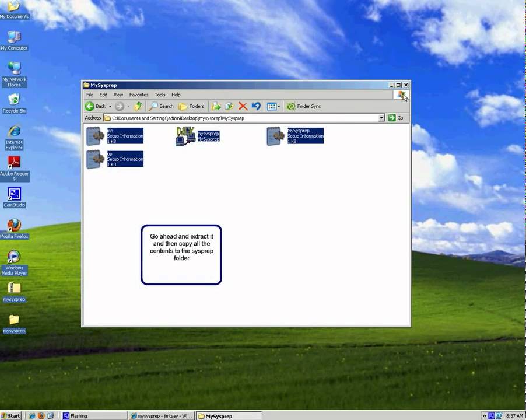The width and height of the screenshot is (526, 420).
Task: Open the View menu
Action: pyautogui.click(x=118, y=94)
